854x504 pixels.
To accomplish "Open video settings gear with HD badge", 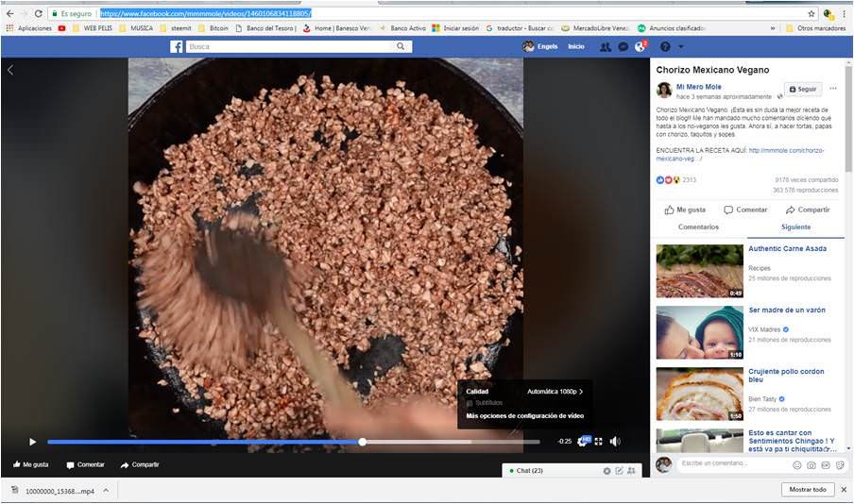I will [583, 441].
